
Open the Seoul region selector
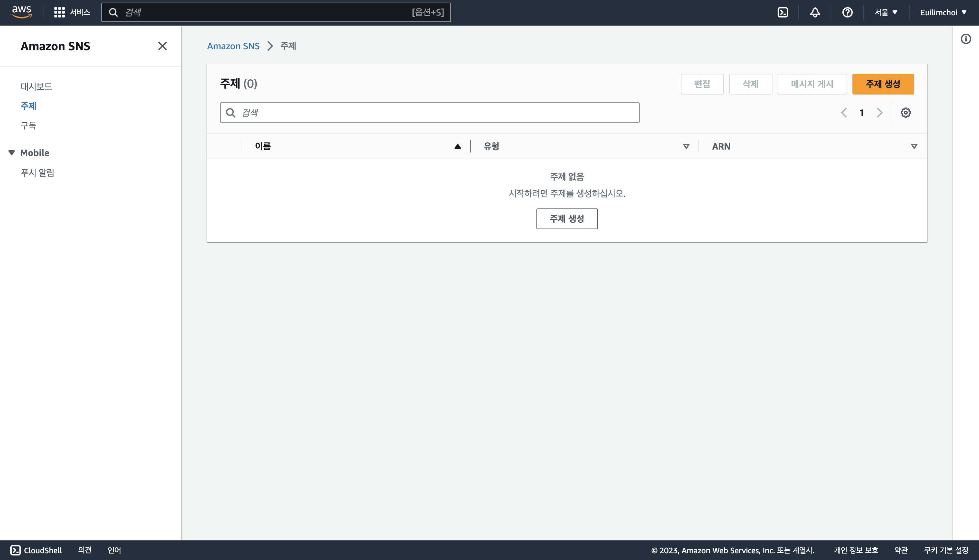885,12
